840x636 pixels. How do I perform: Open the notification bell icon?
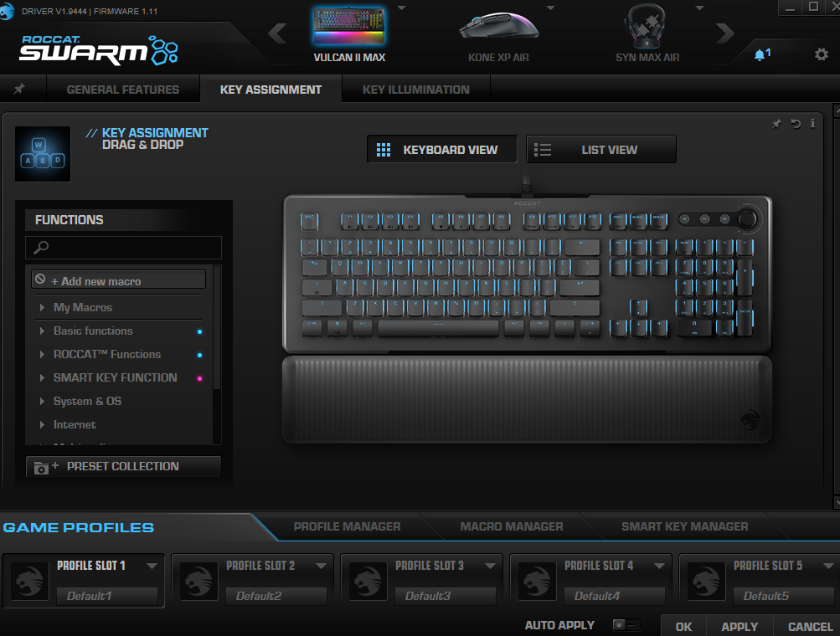click(760, 55)
